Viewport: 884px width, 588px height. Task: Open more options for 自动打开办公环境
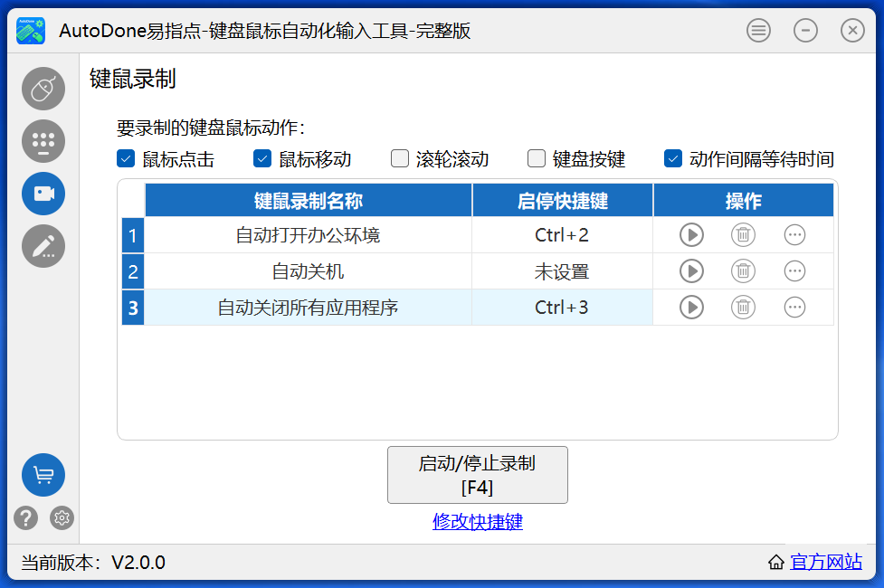pyautogui.click(x=795, y=234)
